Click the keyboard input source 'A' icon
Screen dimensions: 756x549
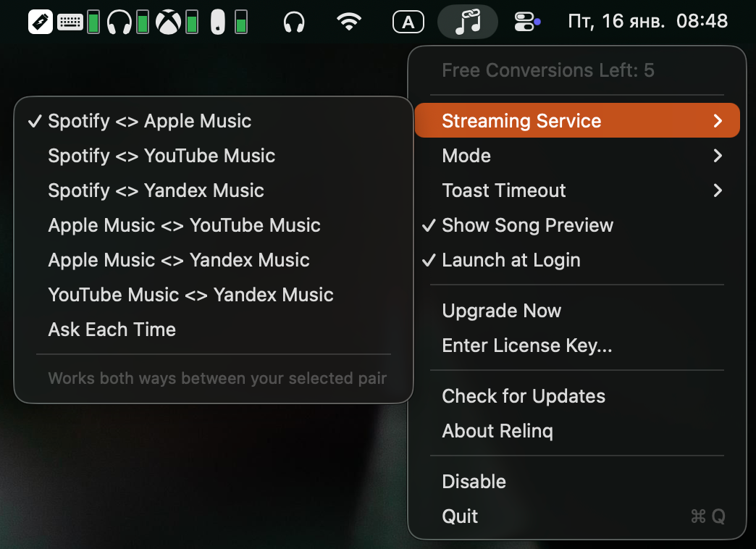click(408, 22)
